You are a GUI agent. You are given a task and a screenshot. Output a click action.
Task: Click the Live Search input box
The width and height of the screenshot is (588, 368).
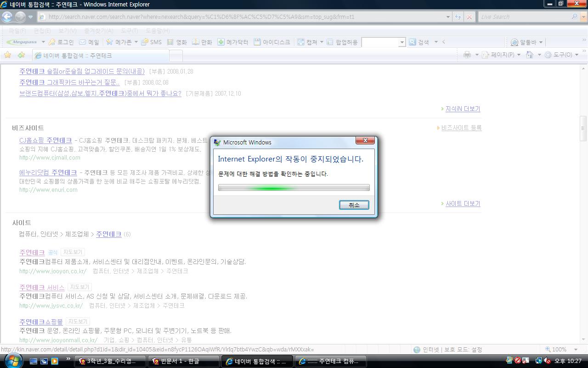[x=524, y=17]
